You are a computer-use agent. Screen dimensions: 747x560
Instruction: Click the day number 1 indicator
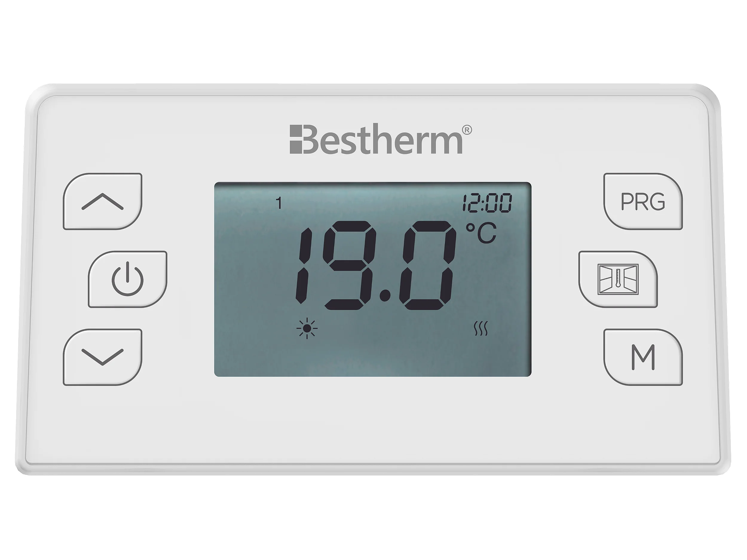click(278, 203)
